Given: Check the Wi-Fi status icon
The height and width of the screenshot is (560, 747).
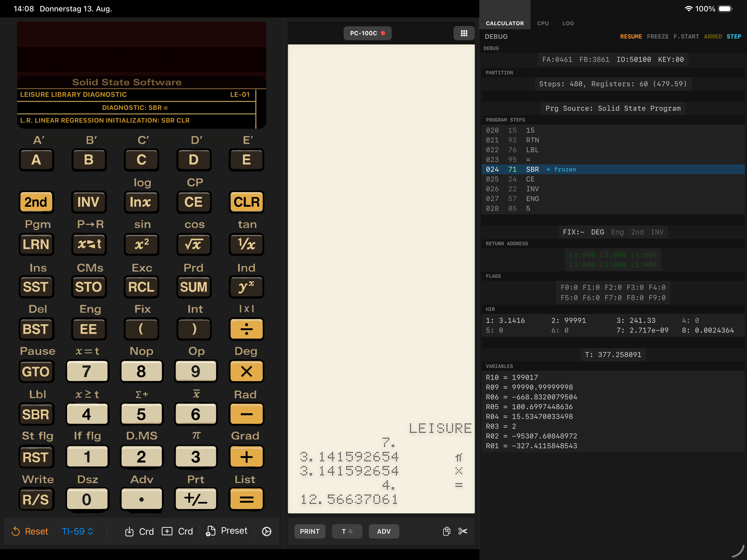Looking at the screenshot, I should (x=688, y=9).
